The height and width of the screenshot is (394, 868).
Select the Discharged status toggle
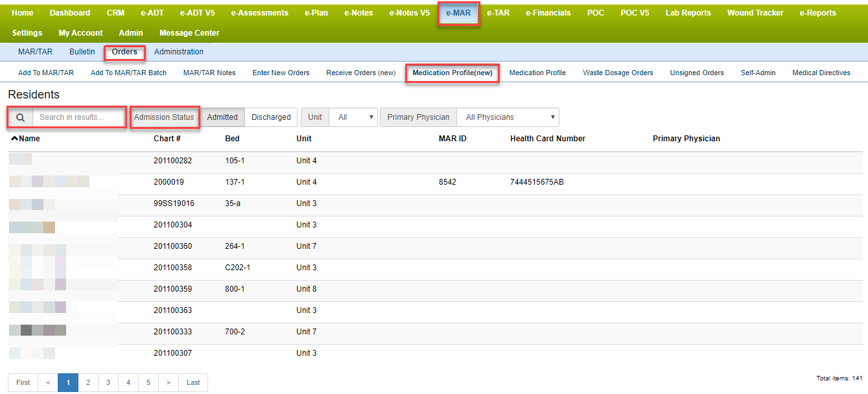[271, 117]
